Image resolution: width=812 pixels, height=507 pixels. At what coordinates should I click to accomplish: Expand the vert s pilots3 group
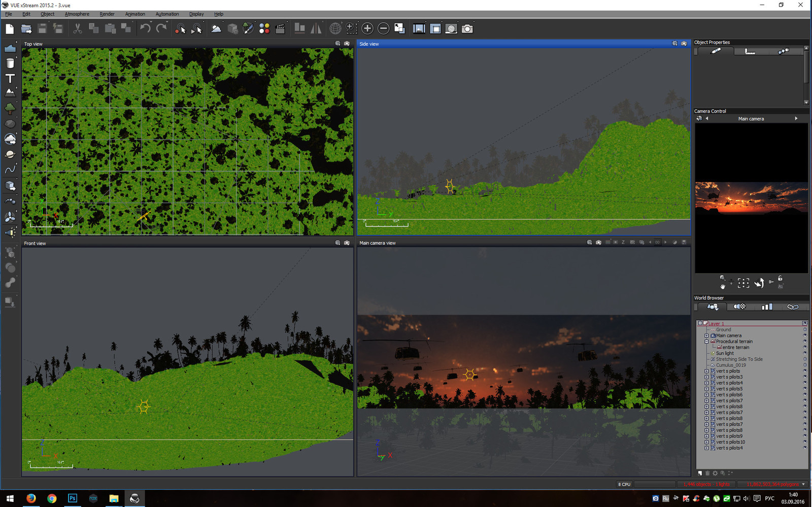click(706, 377)
